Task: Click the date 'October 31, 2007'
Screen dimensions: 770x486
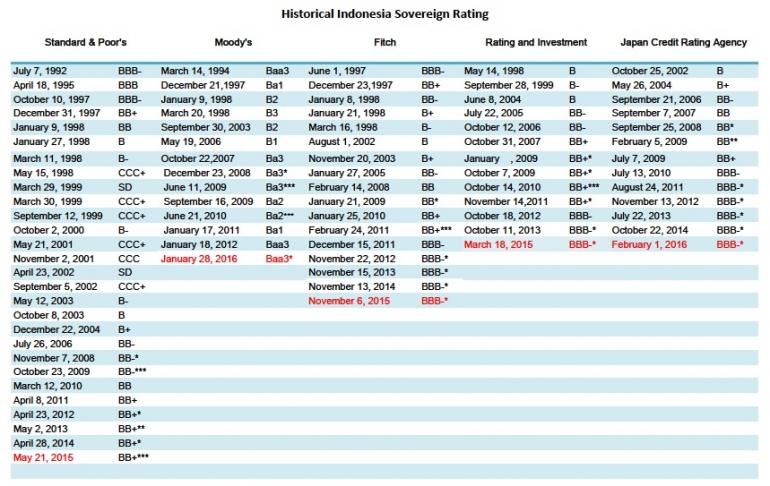Action: (x=502, y=141)
